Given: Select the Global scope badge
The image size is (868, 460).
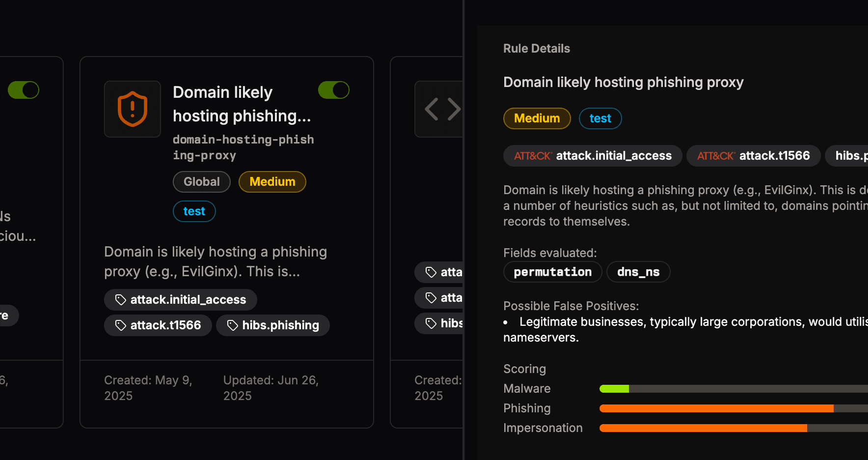Looking at the screenshot, I should click(202, 182).
